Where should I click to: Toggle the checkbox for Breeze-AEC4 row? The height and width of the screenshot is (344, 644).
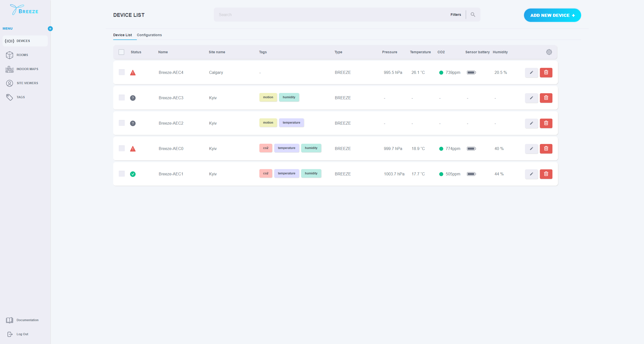121,72
